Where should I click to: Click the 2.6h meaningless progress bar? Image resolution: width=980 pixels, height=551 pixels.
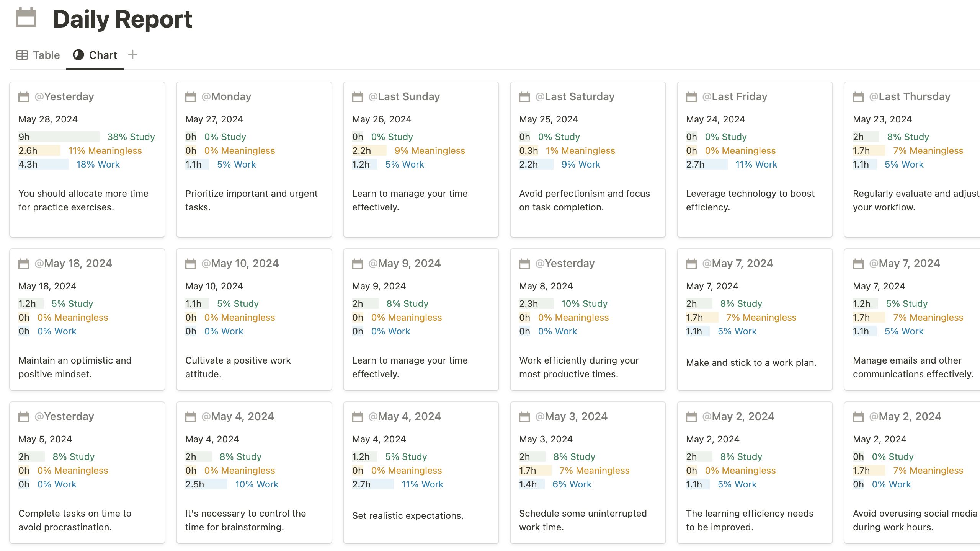click(39, 150)
